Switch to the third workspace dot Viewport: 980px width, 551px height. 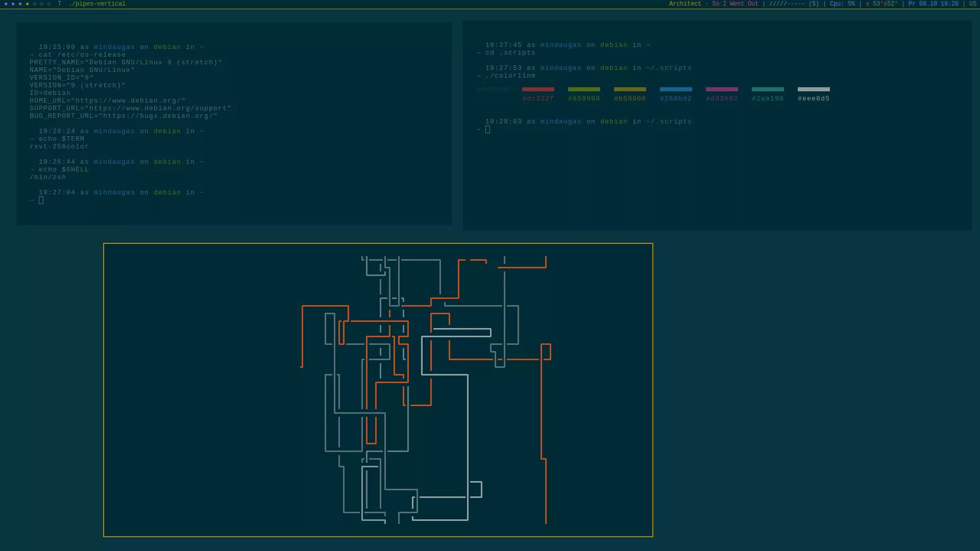20,4
